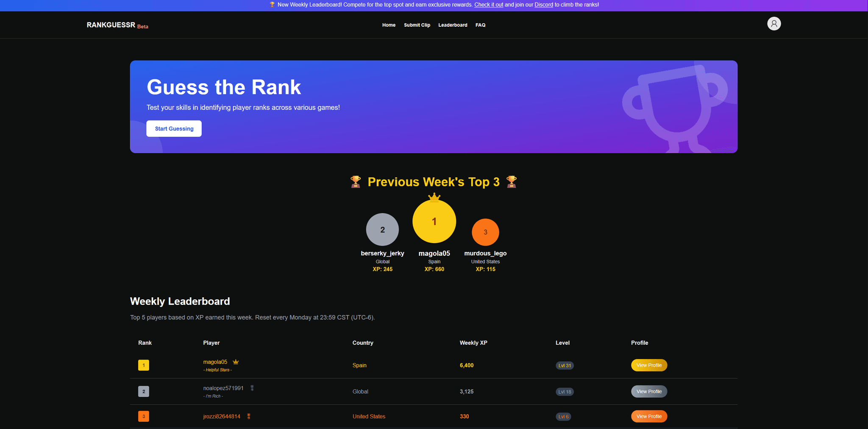This screenshot has height=429, width=868.
Task: Click the silver number 2 podium circle
Action: (382, 230)
